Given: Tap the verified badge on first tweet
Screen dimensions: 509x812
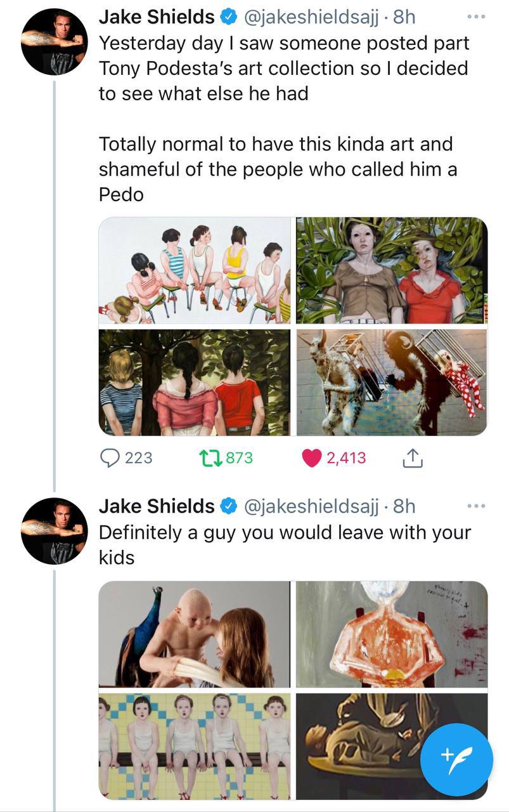Looking at the screenshot, I should pos(228,17).
